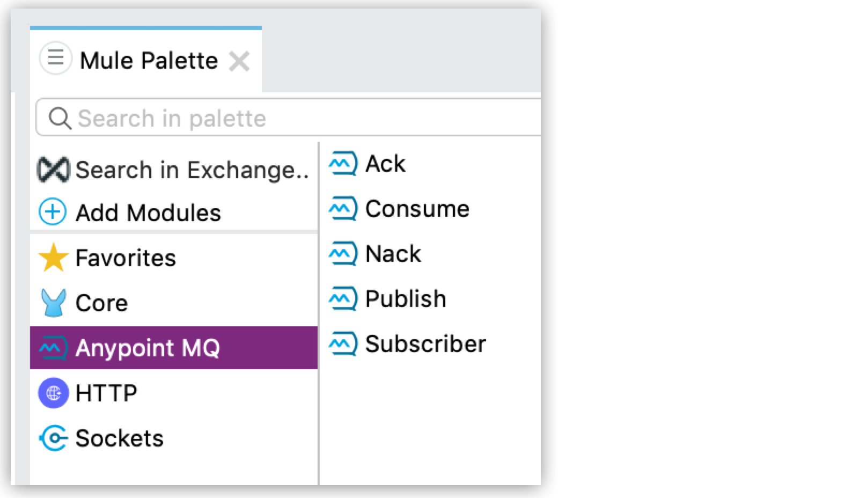The height and width of the screenshot is (498, 868).
Task: Click the Exchange icon next to Search in Exchange
Action: pyautogui.click(x=54, y=170)
